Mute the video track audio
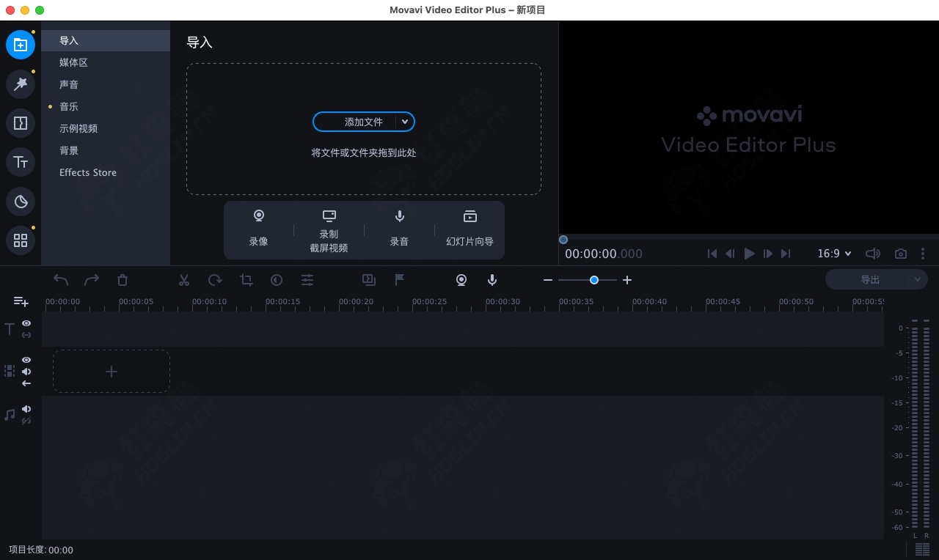Screen dimensions: 939x560 point(26,372)
